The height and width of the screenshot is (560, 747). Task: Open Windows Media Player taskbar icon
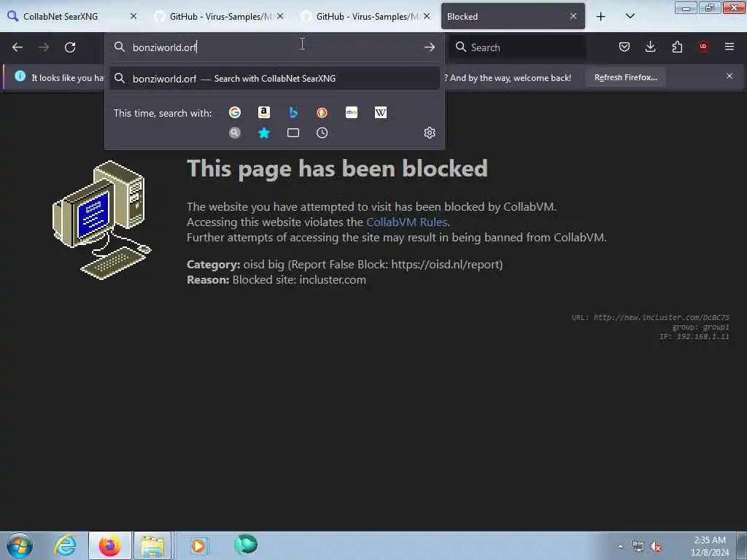(198, 545)
